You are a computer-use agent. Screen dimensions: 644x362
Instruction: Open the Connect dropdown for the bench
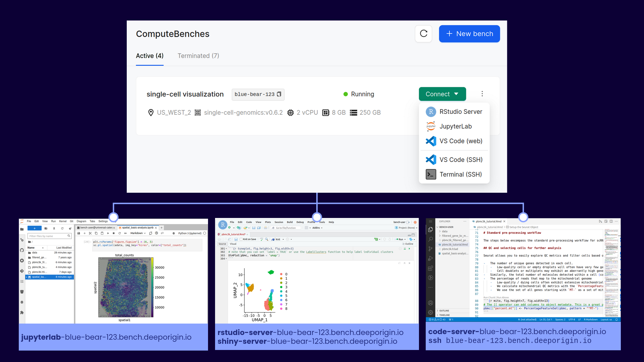pos(442,94)
